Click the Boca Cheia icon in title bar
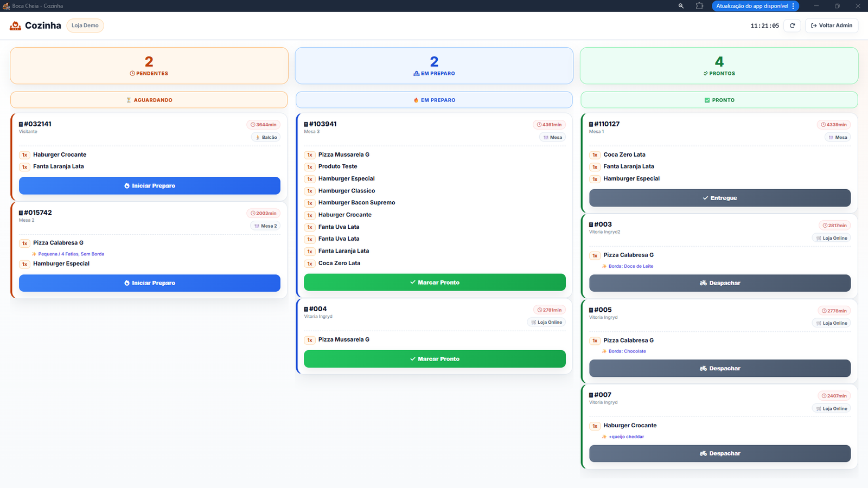This screenshot has height=488, width=868. 6,6
